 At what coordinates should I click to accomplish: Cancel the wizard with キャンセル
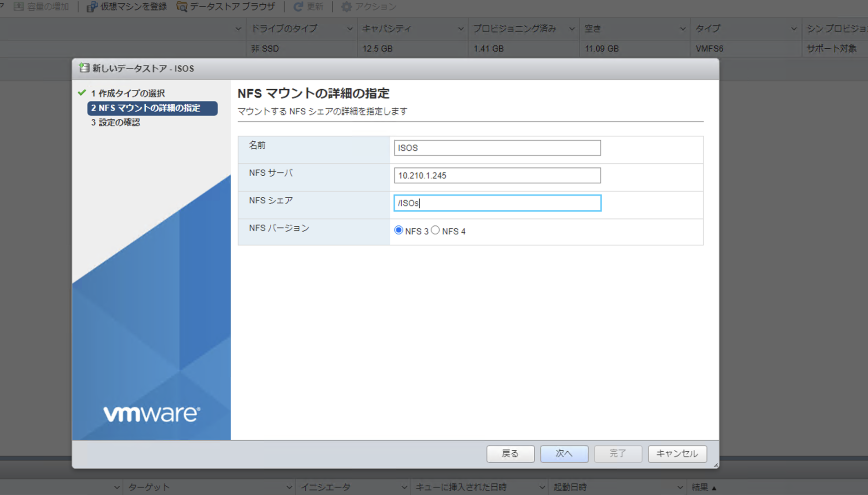pos(677,454)
